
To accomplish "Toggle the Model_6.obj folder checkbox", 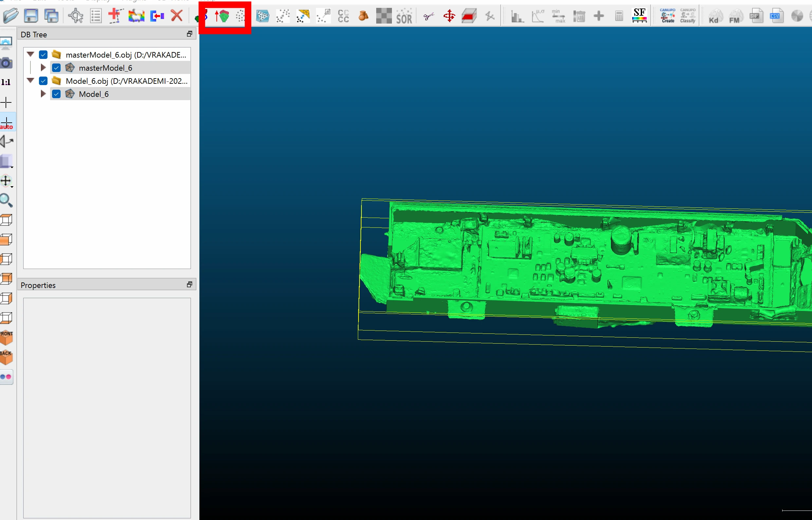I will [43, 81].
